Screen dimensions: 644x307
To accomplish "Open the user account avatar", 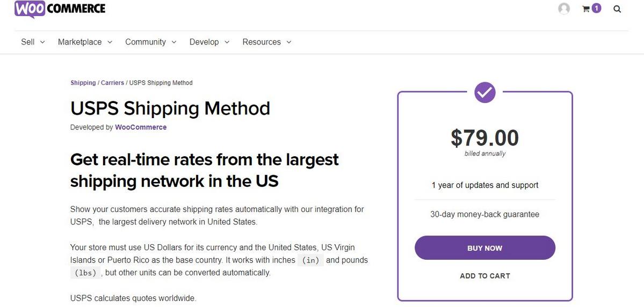I will (x=564, y=9).
